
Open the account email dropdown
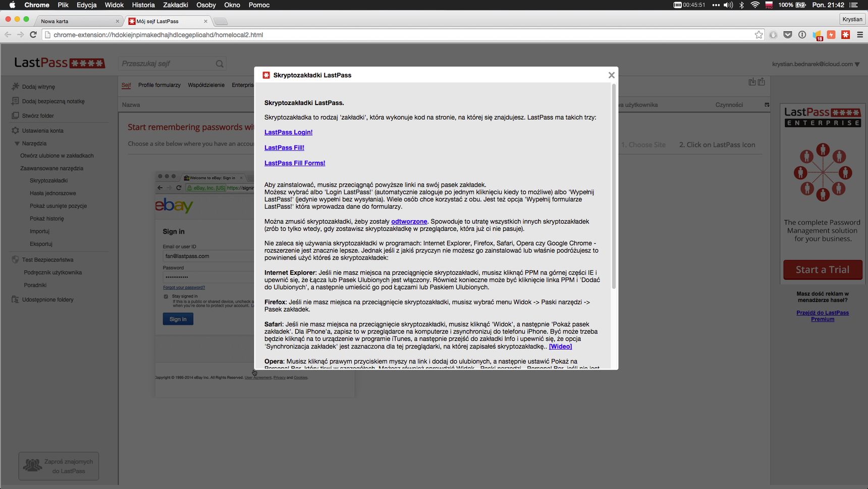816,64
